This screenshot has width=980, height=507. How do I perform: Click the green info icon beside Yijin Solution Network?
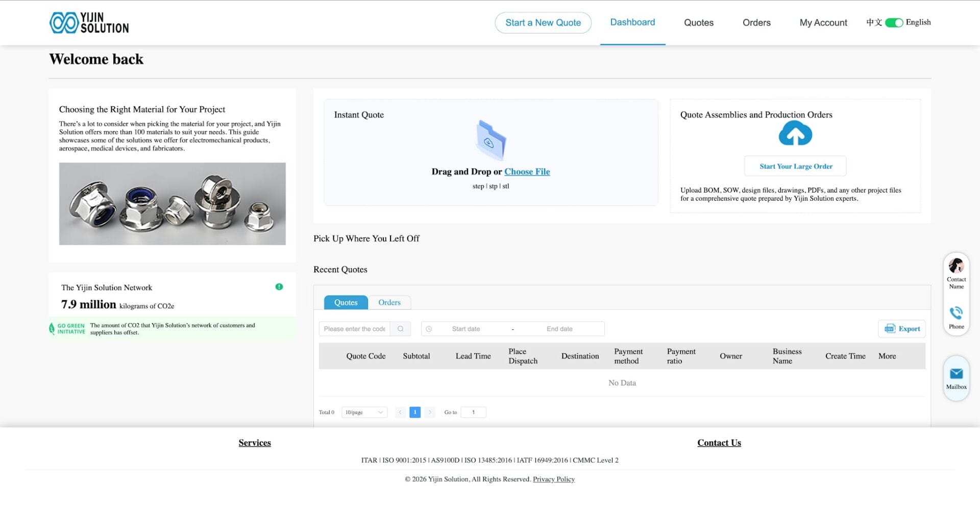tap(279, 286)
